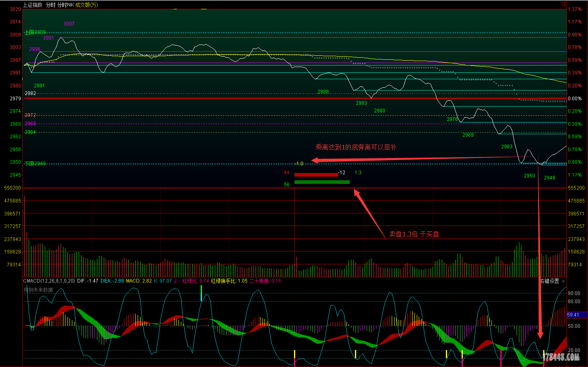Click the 2968 magenta dashed level label

pos(30,124)
